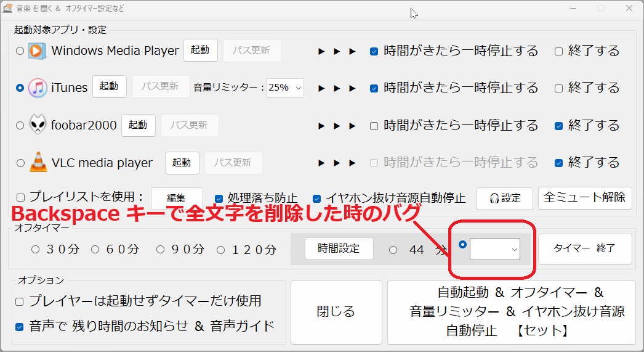Image resolution: width=644 pixels, height=352 pixels.
Task: Open プレイリスト 編集 button
Action: tap(176, 198)
